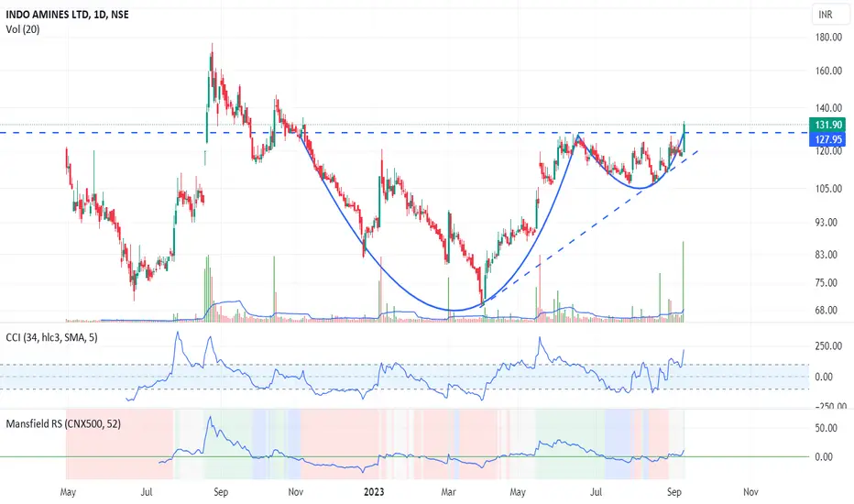Click the 105.00 price axis value
This screenshot has width=854, height=504.
[x=828, y=189]
